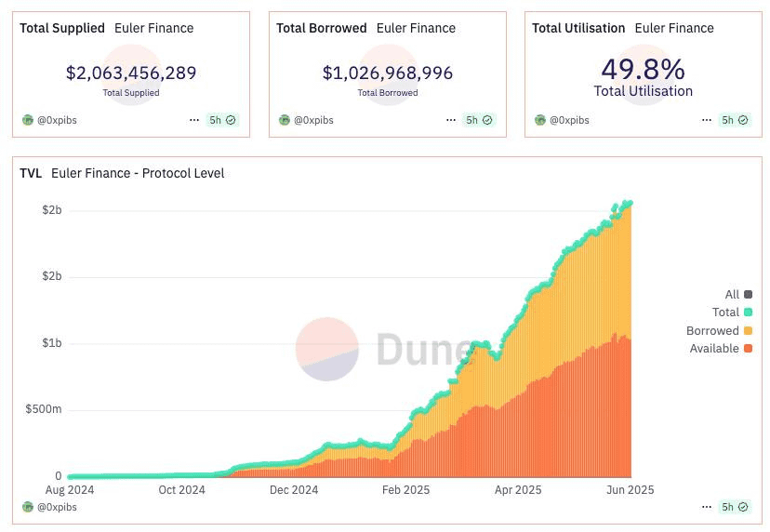Open @0xpibs profile link on Total Borrowed card
Image resolution: width=770 pixels, height=532 pixels.
pos(313,120)
